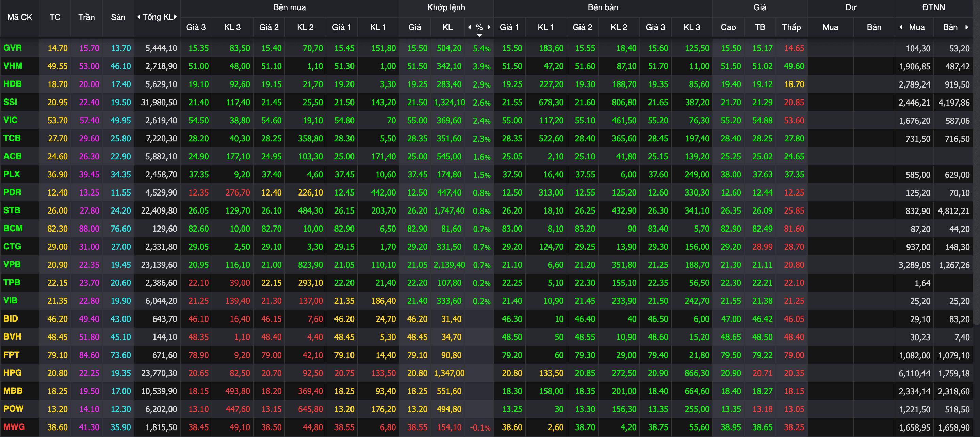980x437 pixels.
Task: Sort by the Mã CK column header
Action: click(20, 17)
